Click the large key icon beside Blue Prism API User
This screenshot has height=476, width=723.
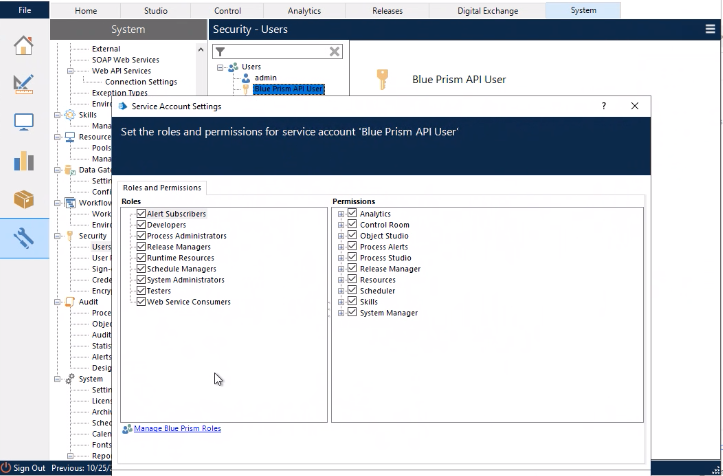click(x=382, y=79)
